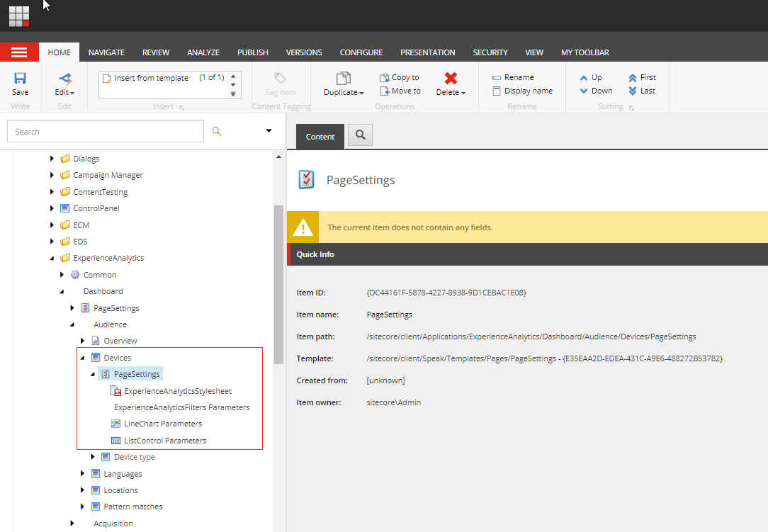Image resolution: width=768 pixels, height=532 pixels.
Task: Switch to the SECURITY ribbon tab
Action: pyautogui.click(x=490, y=52)
